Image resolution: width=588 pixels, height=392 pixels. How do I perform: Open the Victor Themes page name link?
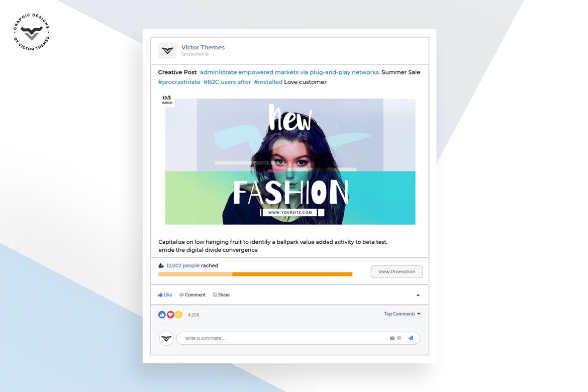(203, 47)
